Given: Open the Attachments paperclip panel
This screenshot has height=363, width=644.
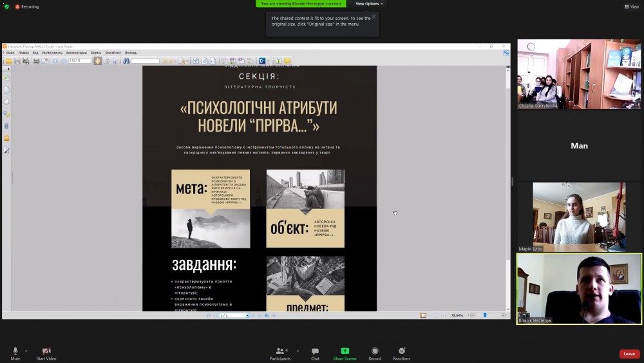Looking at the screenshot, I should pos(6,126).
